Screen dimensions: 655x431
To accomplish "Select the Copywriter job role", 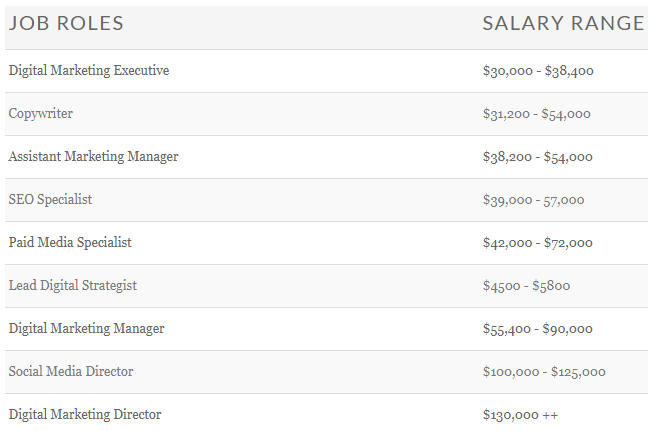I will tap(41, 114).
